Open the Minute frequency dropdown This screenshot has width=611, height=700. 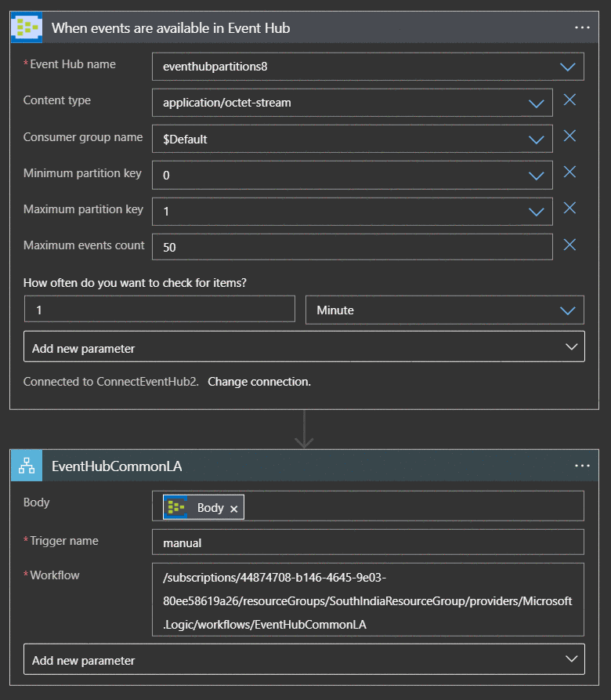click(445, 310)
